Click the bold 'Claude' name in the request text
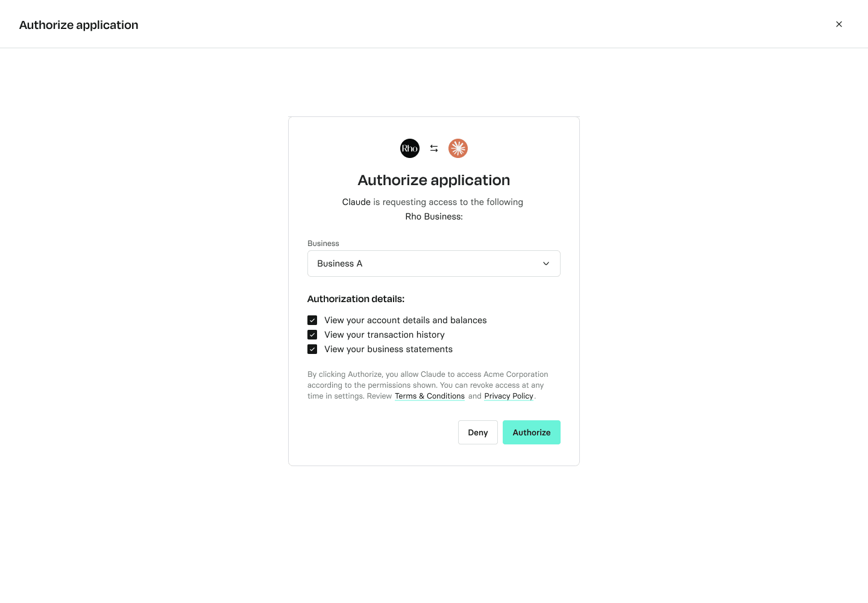 [x=356, y=202]
